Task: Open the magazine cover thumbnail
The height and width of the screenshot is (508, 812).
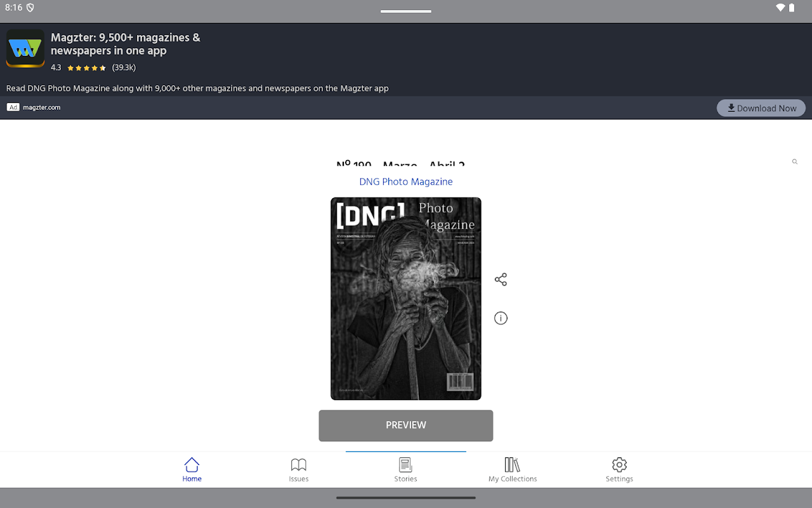Action: pos(406,298)
